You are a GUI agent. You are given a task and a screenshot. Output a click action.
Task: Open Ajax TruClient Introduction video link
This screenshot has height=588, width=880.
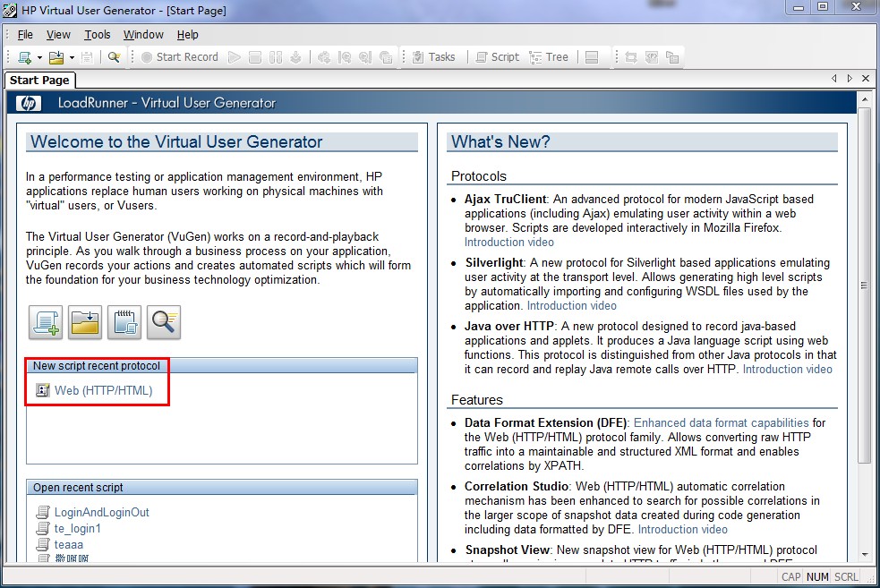click(509, 243)
